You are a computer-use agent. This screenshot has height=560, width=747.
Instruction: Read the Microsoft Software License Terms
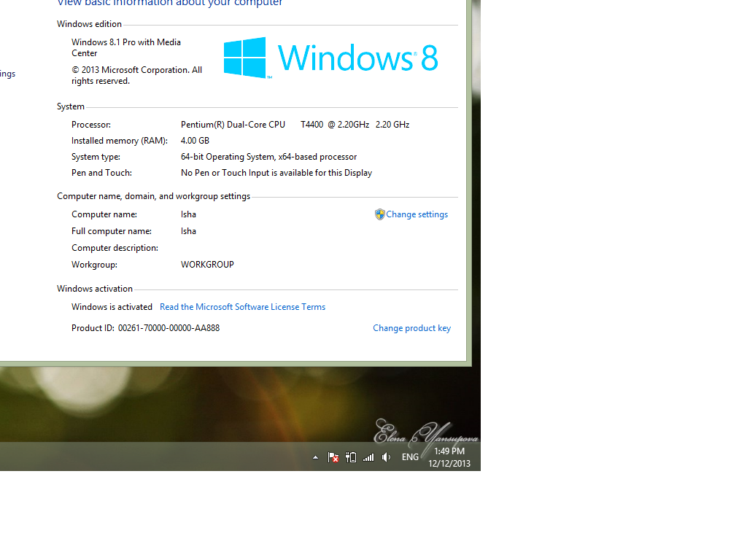(x=242, y=307)
